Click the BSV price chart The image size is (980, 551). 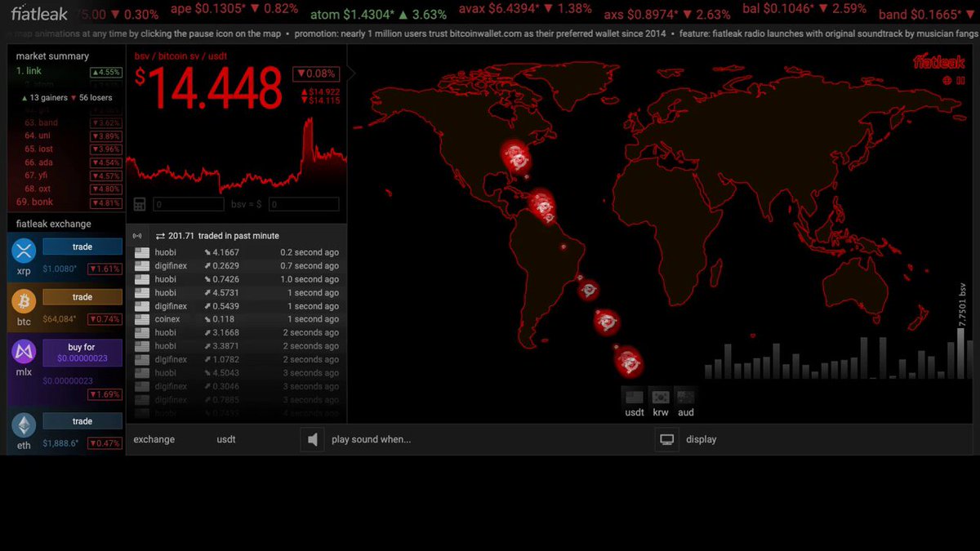236,155
